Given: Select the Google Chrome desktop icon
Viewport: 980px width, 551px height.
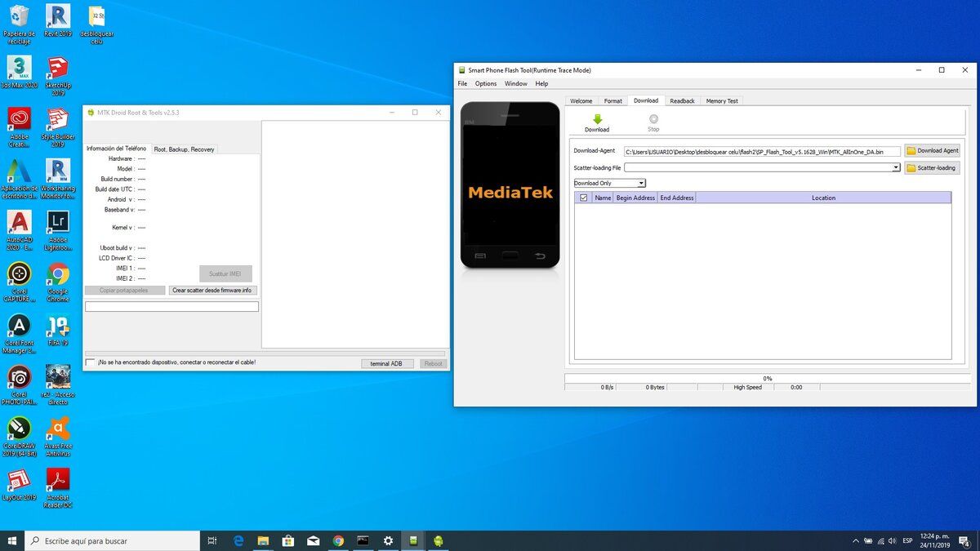Looking at the screenshot, I should [x=58, y=282].
